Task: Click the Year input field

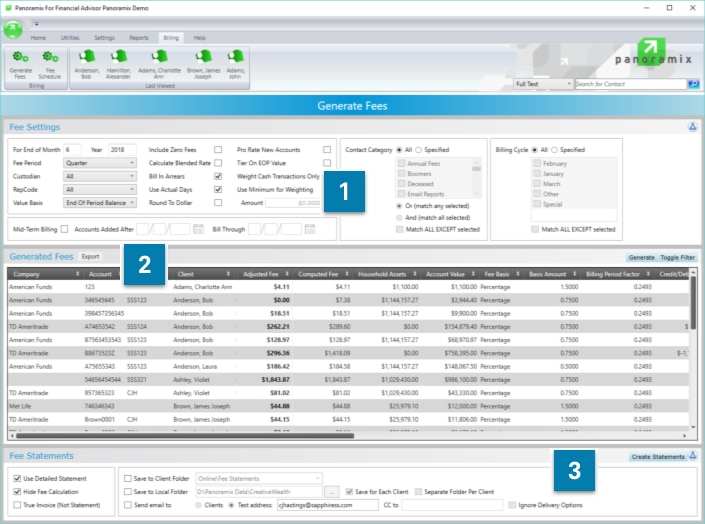Action: click(x=122, y=150)
